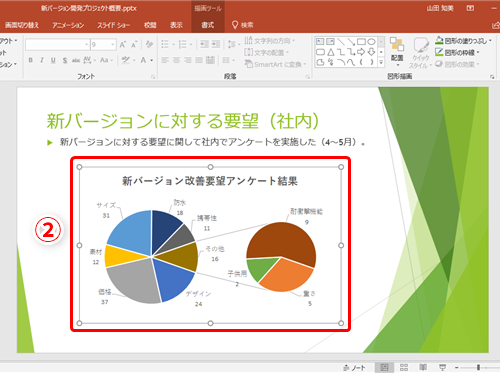Toggle Bold formatting in Font group

[31, 60]
